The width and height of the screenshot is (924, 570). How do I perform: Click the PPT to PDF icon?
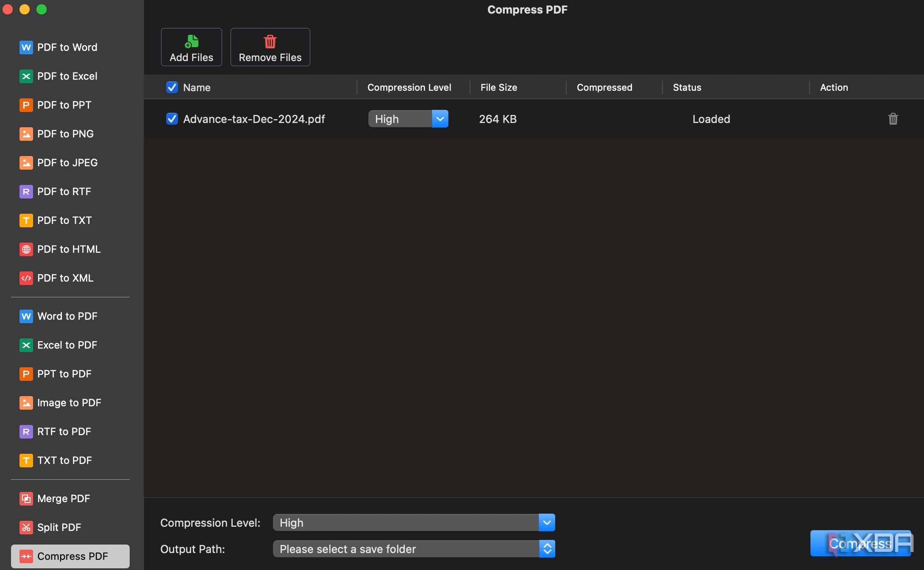pyautogui.click(x=26, y=374)
